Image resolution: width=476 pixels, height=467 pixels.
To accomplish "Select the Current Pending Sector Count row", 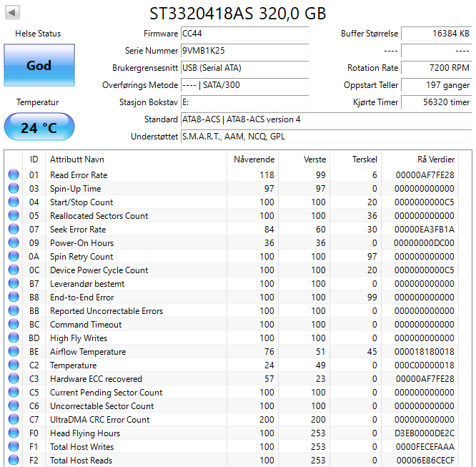I will coord(106,393).
